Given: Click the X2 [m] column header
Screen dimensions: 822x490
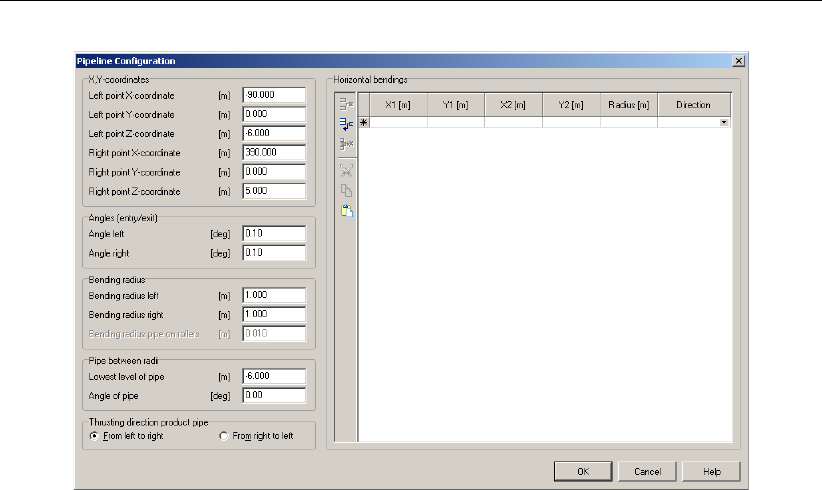Looking at the screenshot, I should coord(513,105).
